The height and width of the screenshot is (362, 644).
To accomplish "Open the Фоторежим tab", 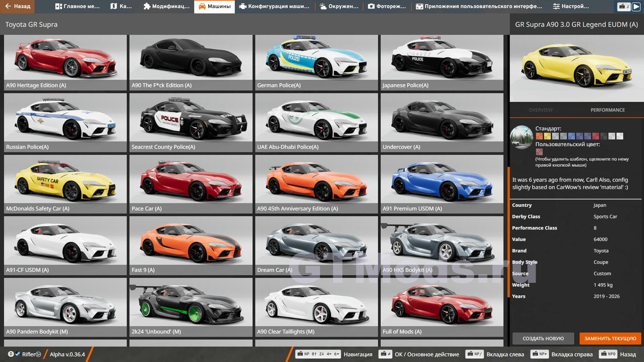I will coord(387,7).
